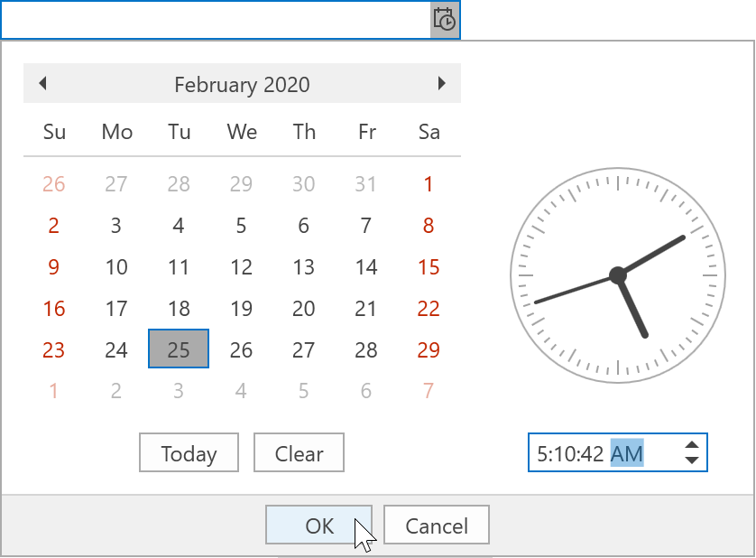The image size is (756, 558).
Task: Click the date-time text input field
Action: [x=215, y=19]
